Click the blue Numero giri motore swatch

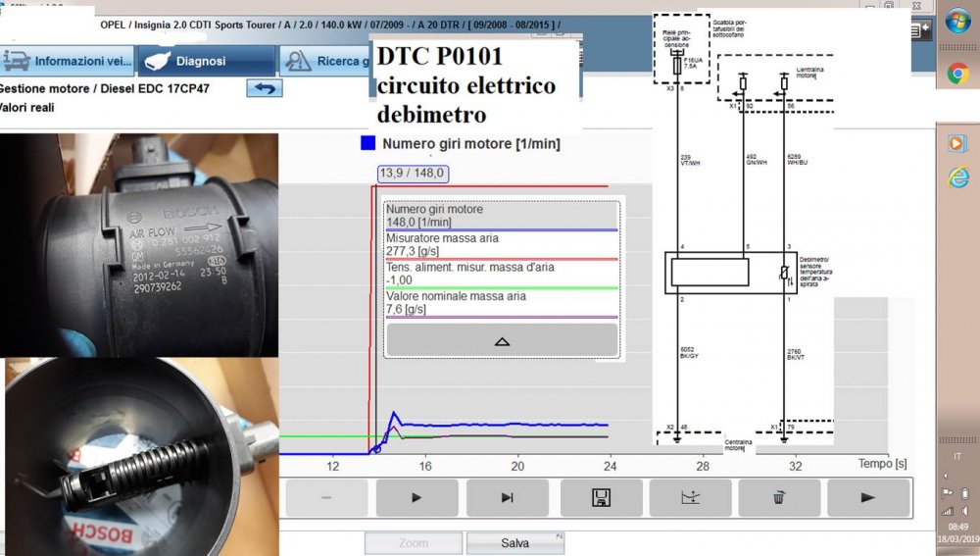(x=367, y=143)
